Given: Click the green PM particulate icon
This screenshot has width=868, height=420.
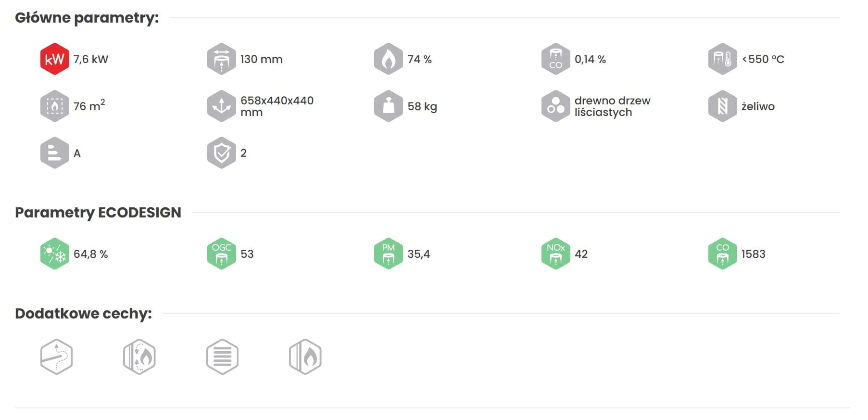Looking at the screenshot, I should [x=388, y=254].
